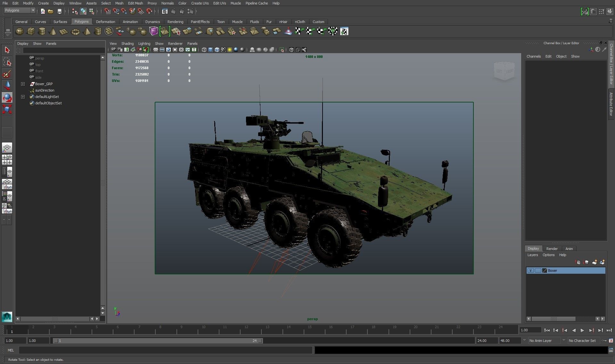615x364 pixels.
Task: Click the save scene icon
Action: tap(60, 12)
